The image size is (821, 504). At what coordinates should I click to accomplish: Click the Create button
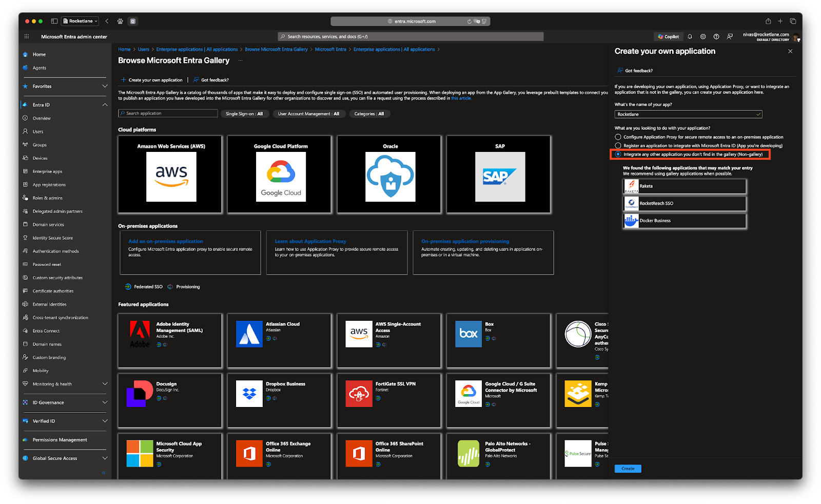[628, 469]
